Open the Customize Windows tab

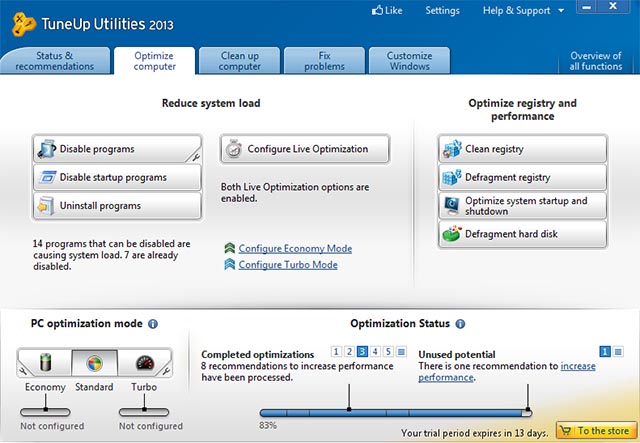point(409,61)
